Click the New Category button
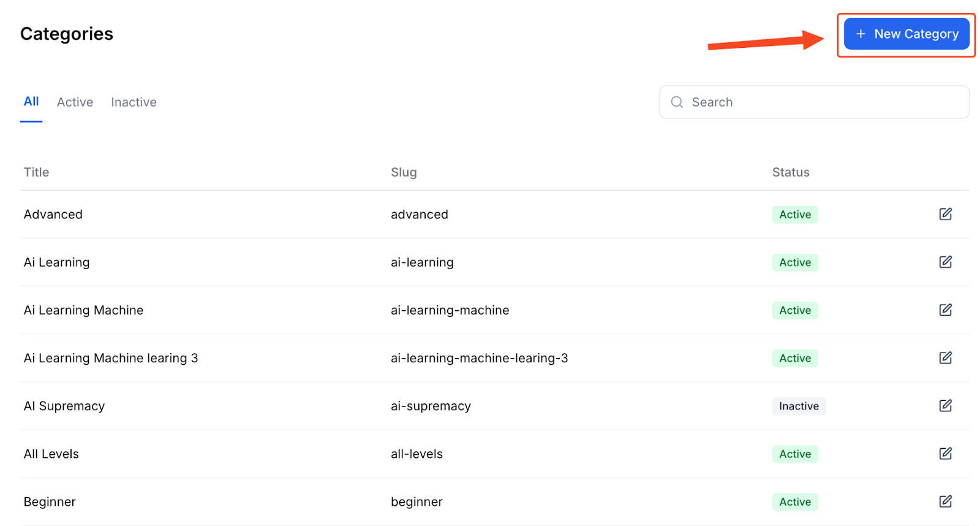This screenshot has height=526, width=980. coord(906,34)
